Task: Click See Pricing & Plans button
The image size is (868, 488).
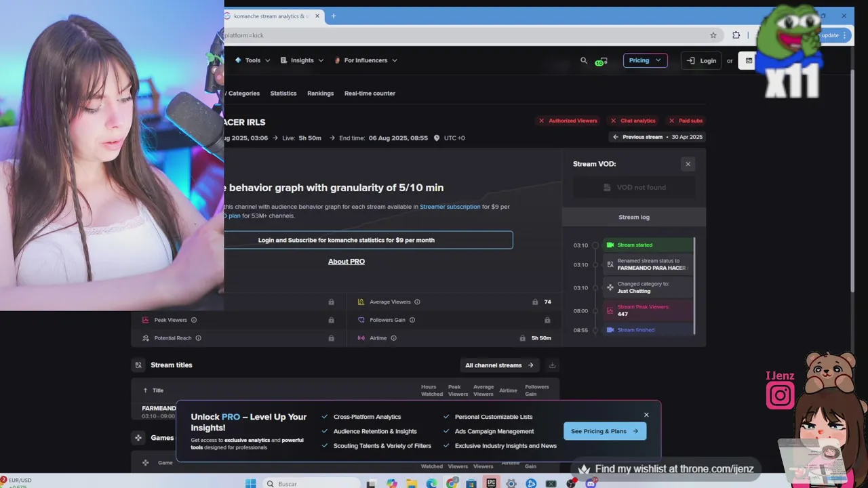Action: (605, 431)
